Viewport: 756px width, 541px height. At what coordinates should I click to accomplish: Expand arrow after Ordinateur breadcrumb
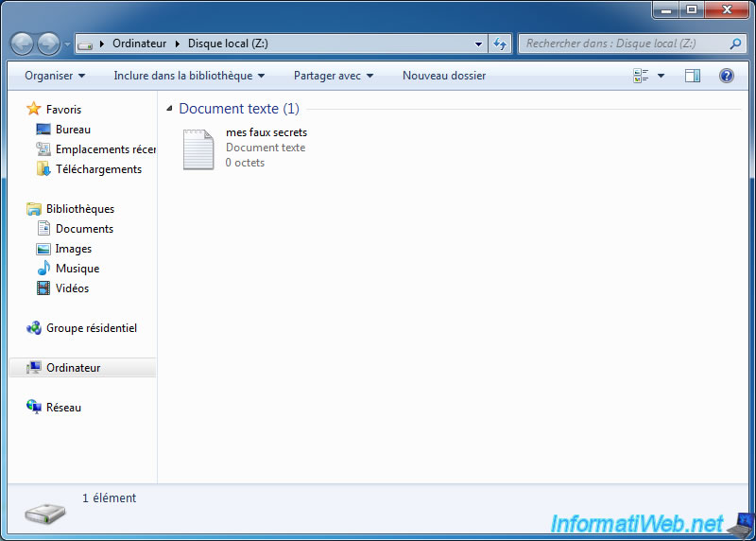[178, 44]
